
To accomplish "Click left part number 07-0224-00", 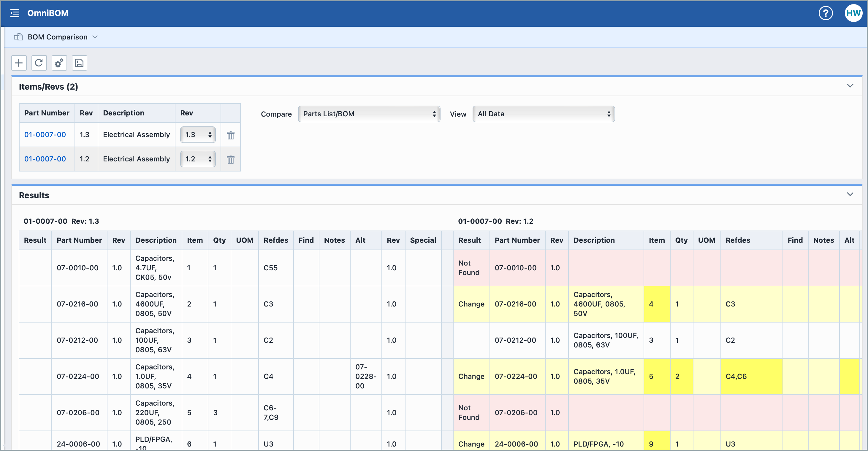I will coord(78,376).
